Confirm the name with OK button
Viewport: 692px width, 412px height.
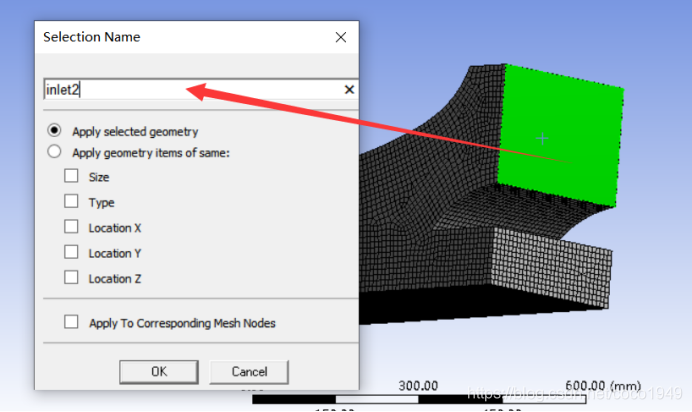[159, 372]
